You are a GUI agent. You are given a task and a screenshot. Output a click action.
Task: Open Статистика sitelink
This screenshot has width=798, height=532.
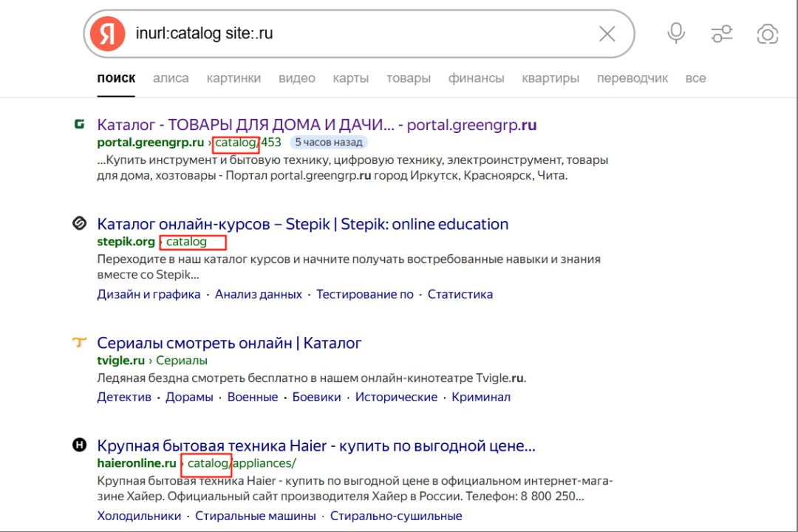point(460,294)
